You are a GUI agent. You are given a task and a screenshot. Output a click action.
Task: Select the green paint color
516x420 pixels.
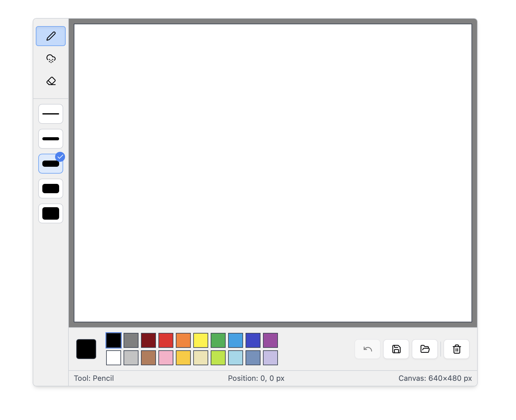click(x=218, y=340)
